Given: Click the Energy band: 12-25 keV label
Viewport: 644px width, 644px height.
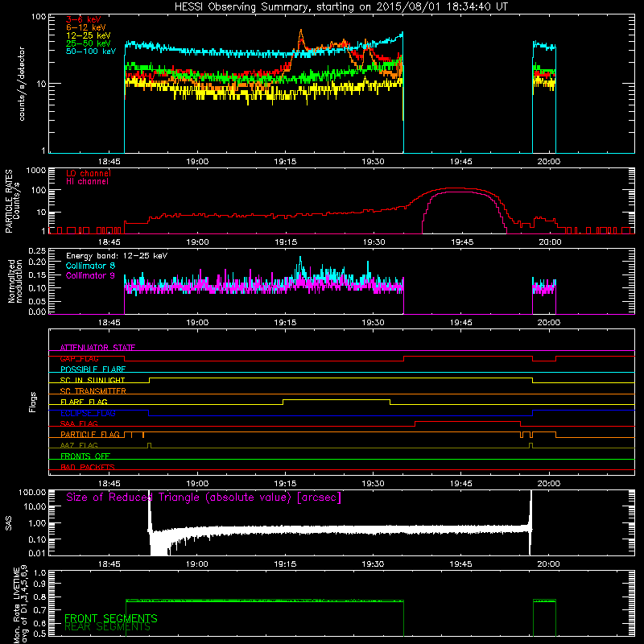Looking at the screenshot, I should [x=117, y=256].
